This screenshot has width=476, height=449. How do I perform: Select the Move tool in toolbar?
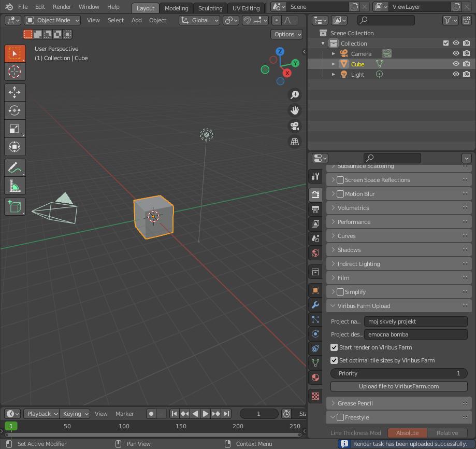tap(15, 92)
